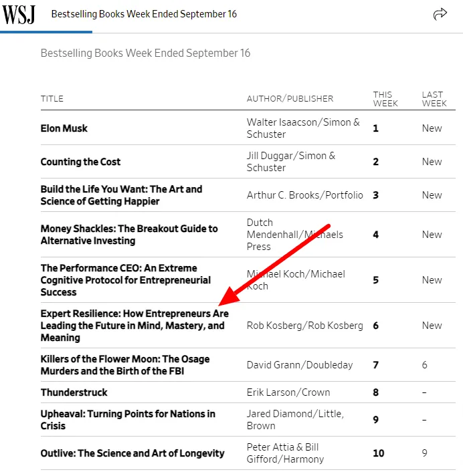Open the Money Shackles book entry
463x476 pixels.
[129, 235]
